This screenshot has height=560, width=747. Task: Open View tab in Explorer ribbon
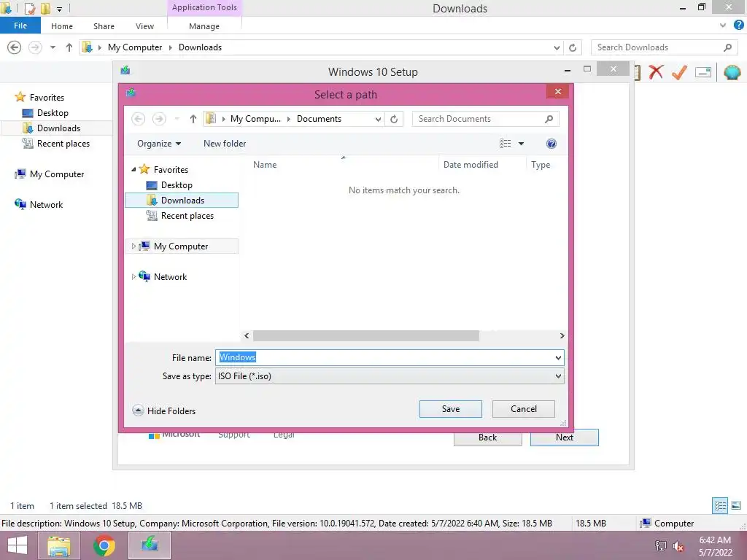144,26
